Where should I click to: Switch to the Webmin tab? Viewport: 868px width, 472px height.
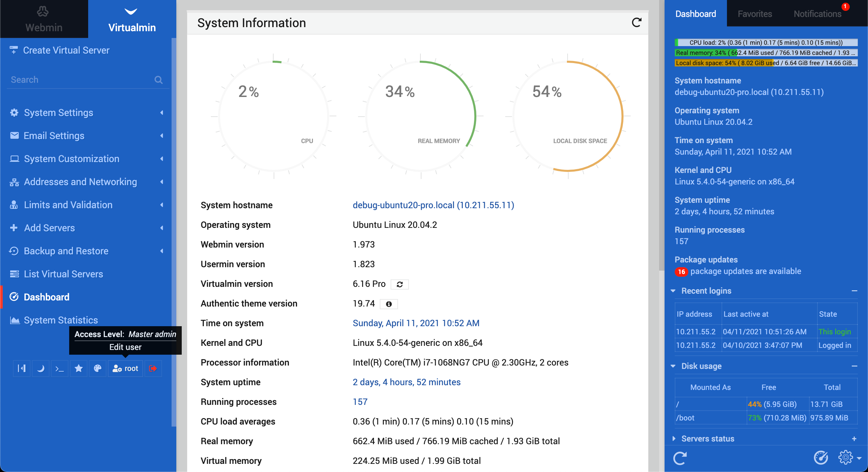[44, 19]
